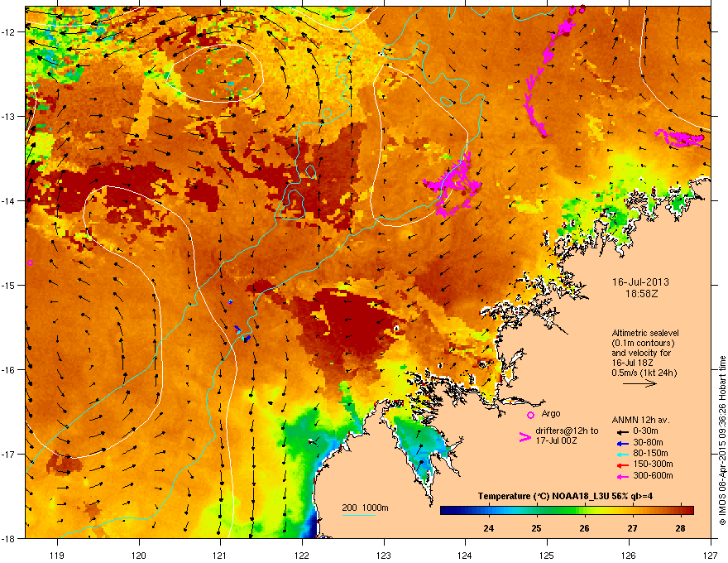Click the 'Argo' legend label

(551, 413)
